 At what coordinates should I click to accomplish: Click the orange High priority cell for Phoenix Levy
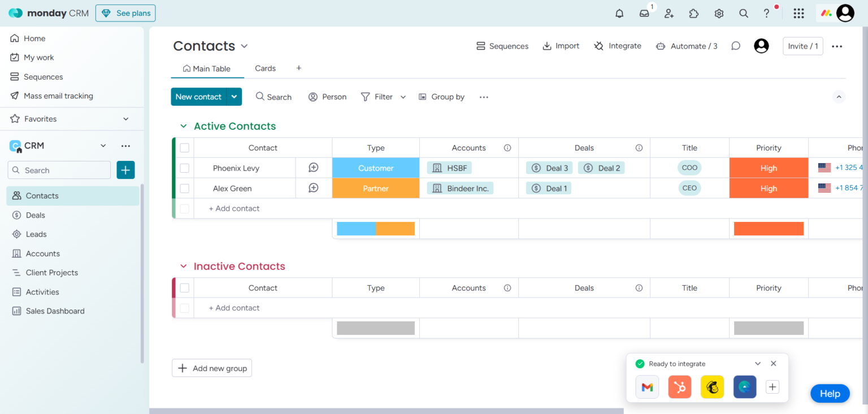click(x=769, y=167)
